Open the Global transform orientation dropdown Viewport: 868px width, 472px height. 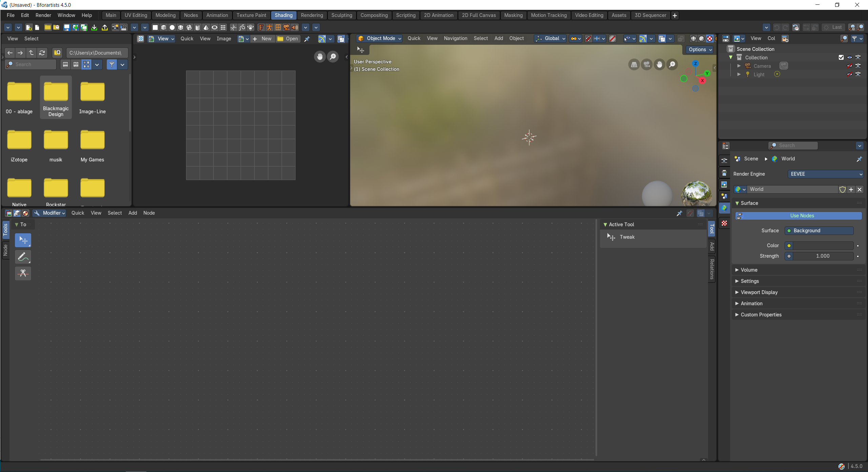click(x=550, y=39)
